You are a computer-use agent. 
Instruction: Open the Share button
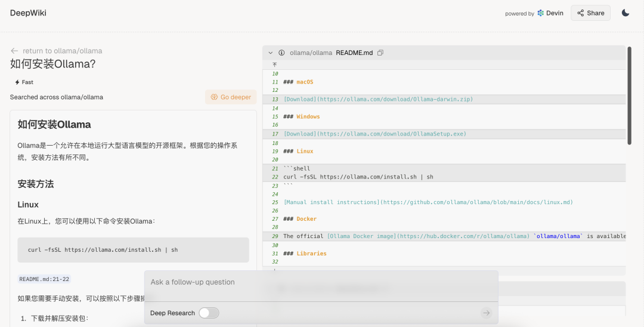click(590, 13)
